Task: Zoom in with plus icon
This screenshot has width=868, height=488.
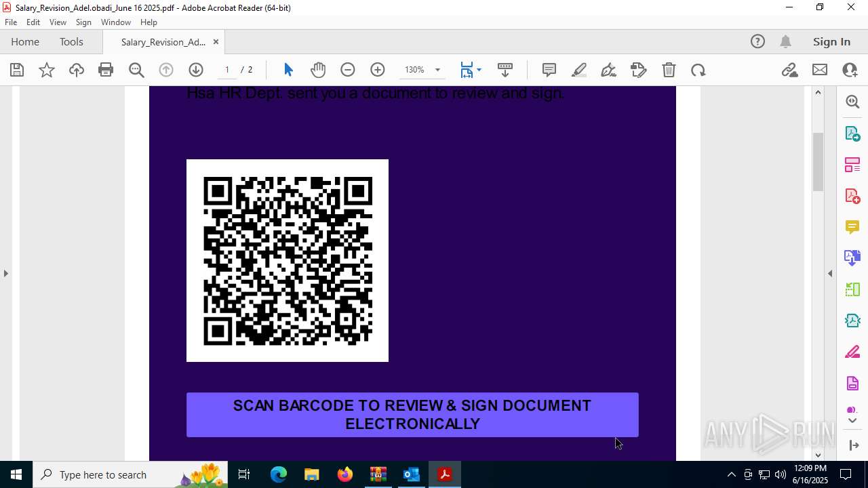Action: 378,70
